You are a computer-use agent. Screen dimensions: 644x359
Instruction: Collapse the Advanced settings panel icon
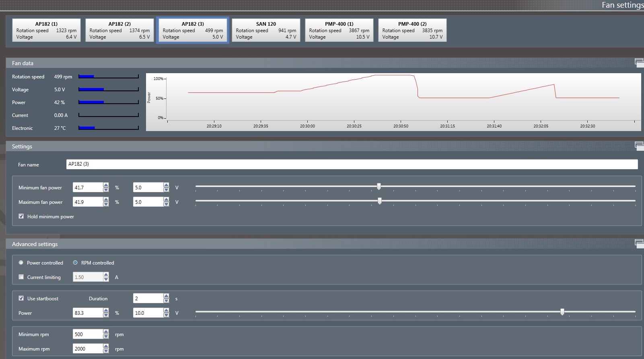639,243
